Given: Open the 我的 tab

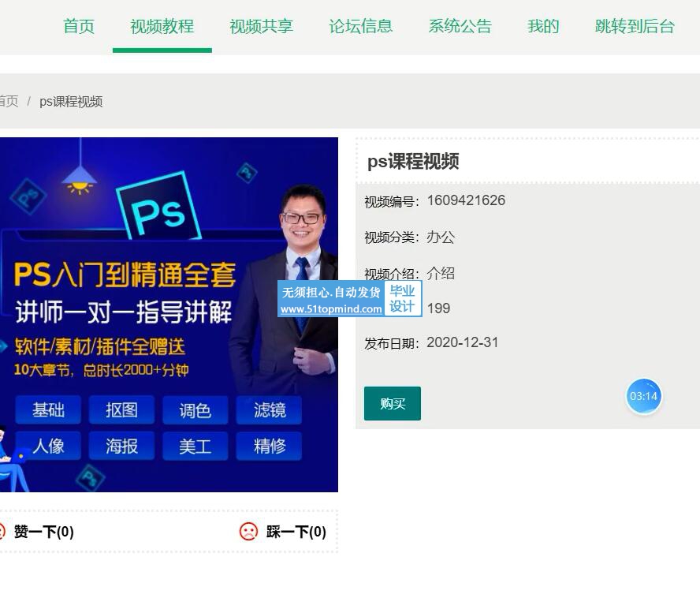Looking at the screenshot, I should coord(543,26).
